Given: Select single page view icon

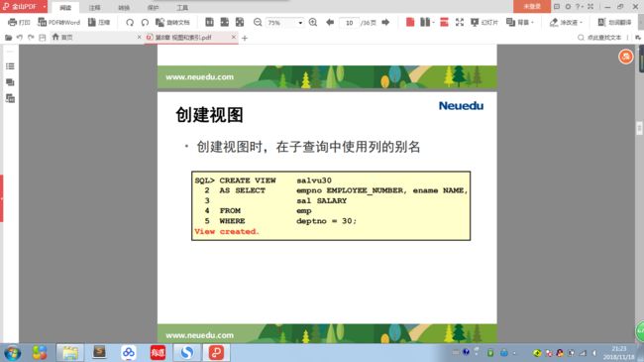Looking at the screenshot, I should click(410, 22).
